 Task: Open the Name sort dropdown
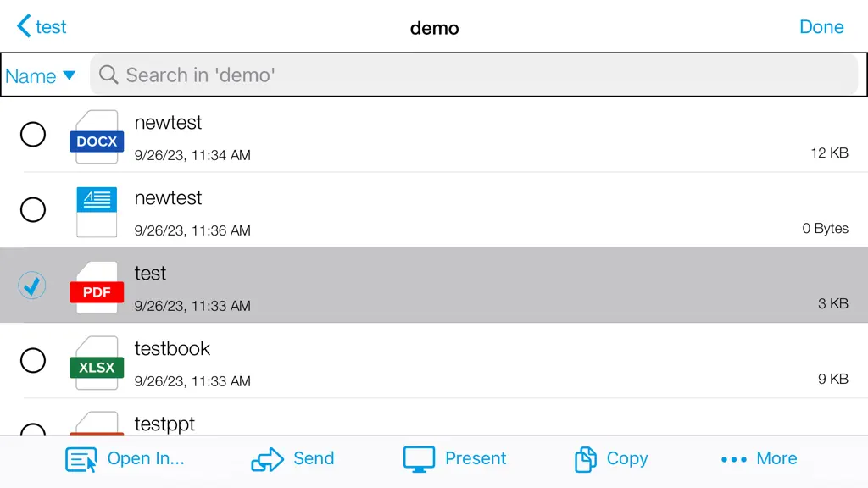[x=40, y=75]
